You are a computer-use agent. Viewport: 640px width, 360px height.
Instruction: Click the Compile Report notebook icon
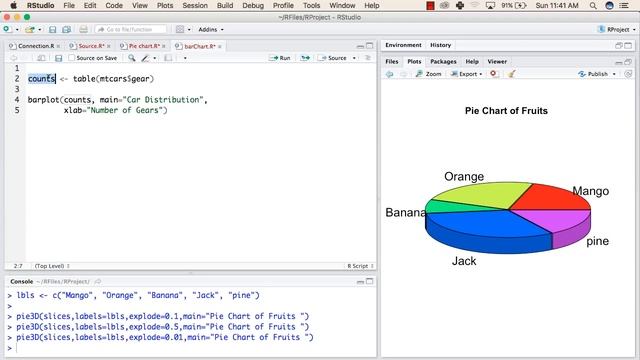click(x=168, y=58)
